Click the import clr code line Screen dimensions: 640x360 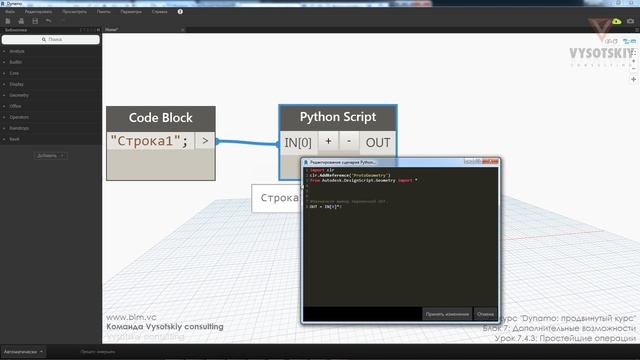point(322,170)
